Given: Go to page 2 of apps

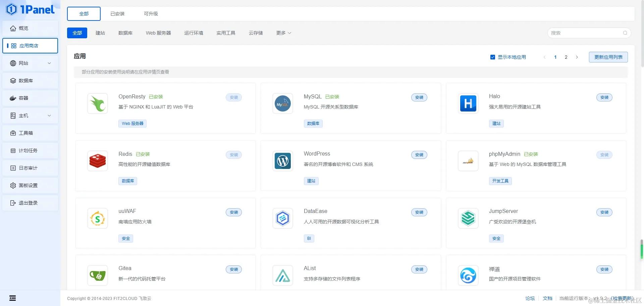Looking at the screenshot, I should (566, 57).
